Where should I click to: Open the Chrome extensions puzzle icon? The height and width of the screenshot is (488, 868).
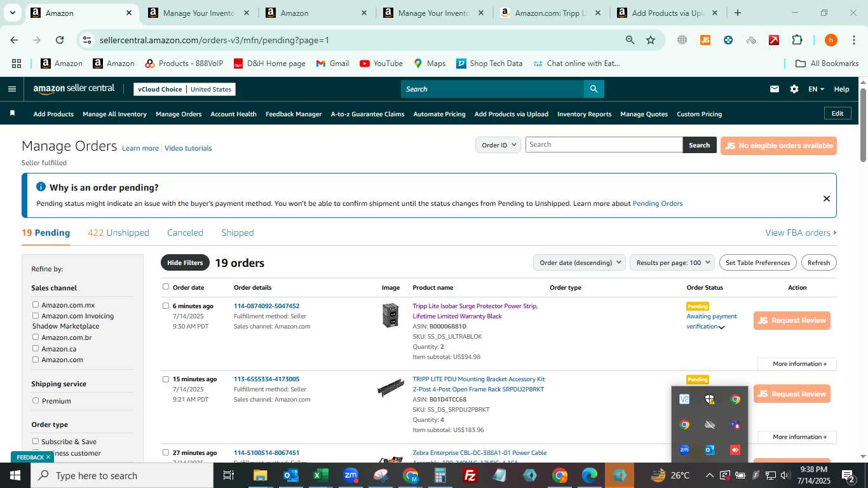797,40
